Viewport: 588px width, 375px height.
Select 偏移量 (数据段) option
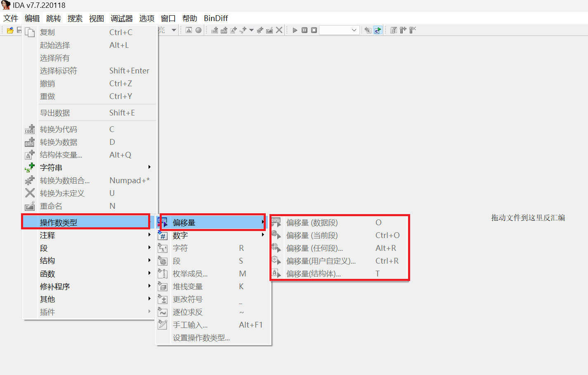tap(339, 222)
